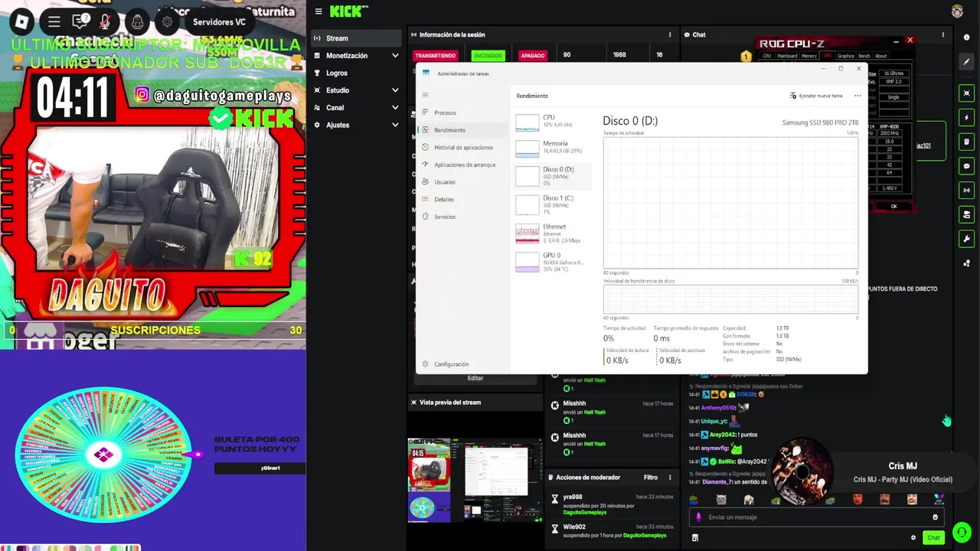Open Usuarios in Task Manager
Screen dimensions: 980x551
[x=464, y=182]
